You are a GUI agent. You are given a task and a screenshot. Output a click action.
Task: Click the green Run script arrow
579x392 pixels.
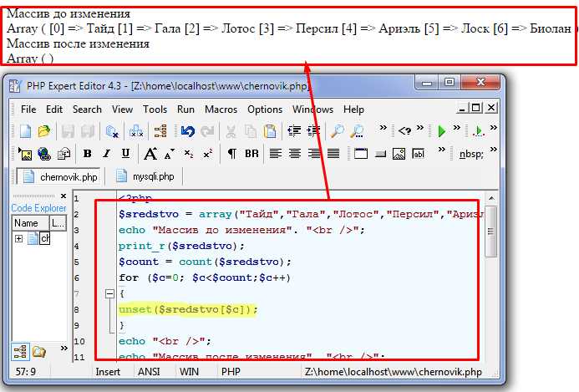(x=442, y=131)
